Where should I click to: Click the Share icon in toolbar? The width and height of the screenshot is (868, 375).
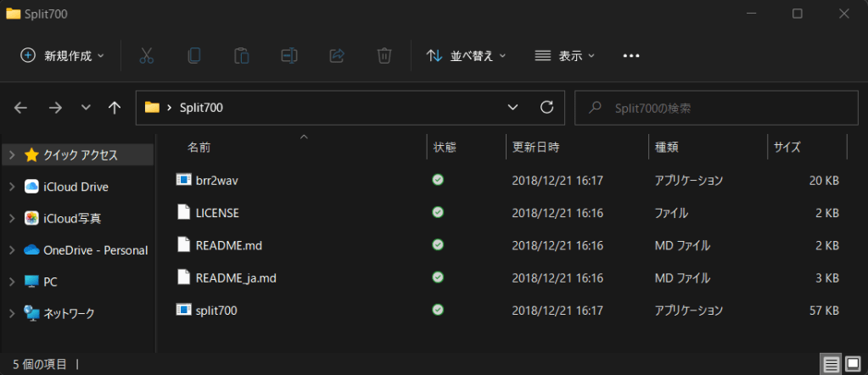tap(336, 56)
